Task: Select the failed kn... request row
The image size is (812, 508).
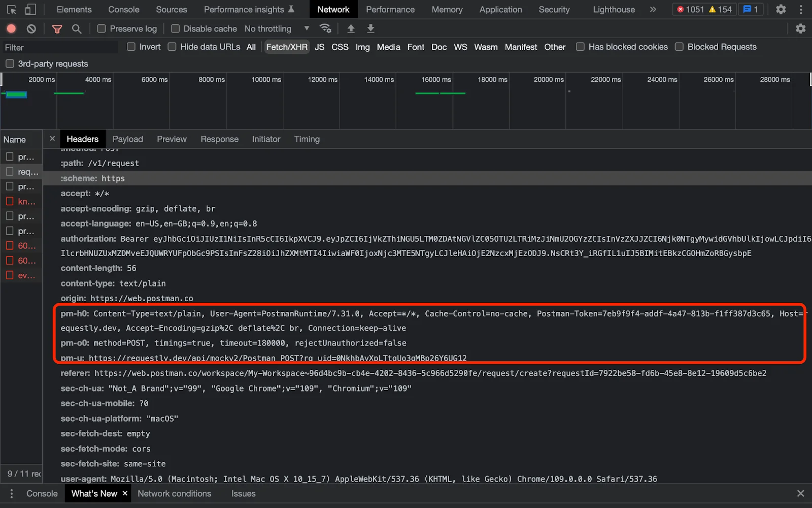Action: (x=21, y=201)
